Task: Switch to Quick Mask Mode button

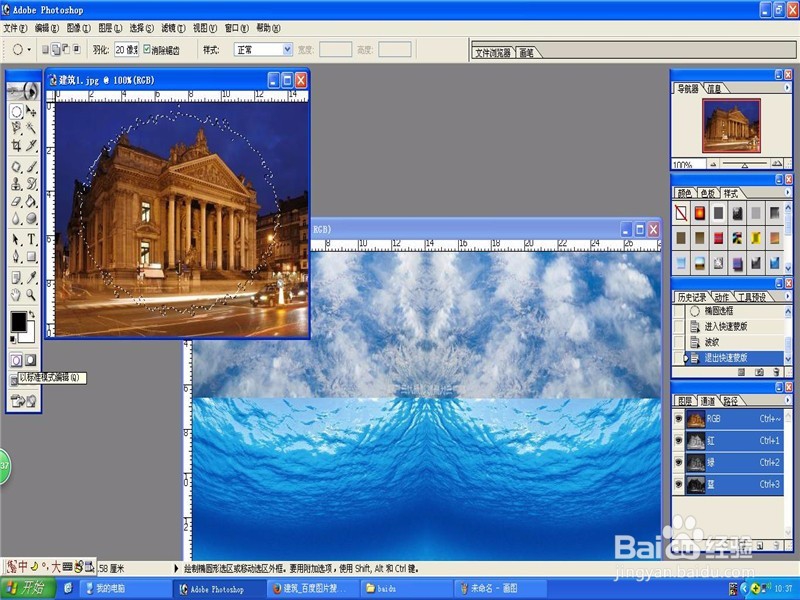Action: click(x=31, y=360)
